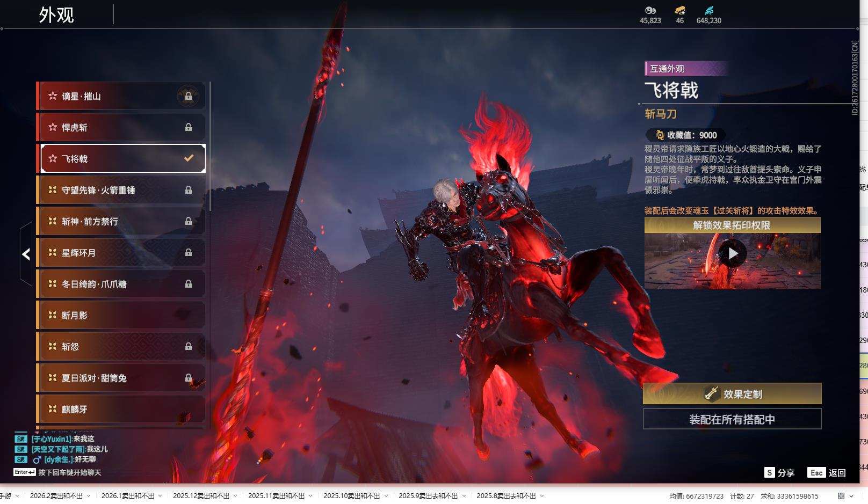
Task: Open the 2025.11卖出和不出 sheet tab dropdown arrow
Action: [310, 496]
